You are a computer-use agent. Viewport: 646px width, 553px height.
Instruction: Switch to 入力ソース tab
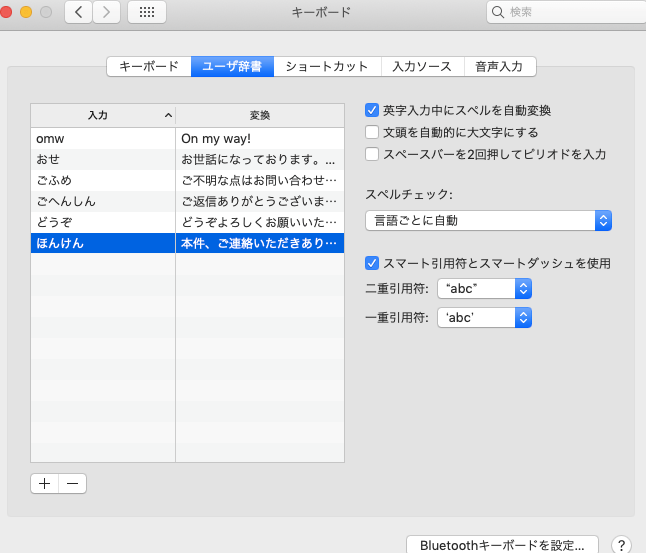click(x=423, y=66)
